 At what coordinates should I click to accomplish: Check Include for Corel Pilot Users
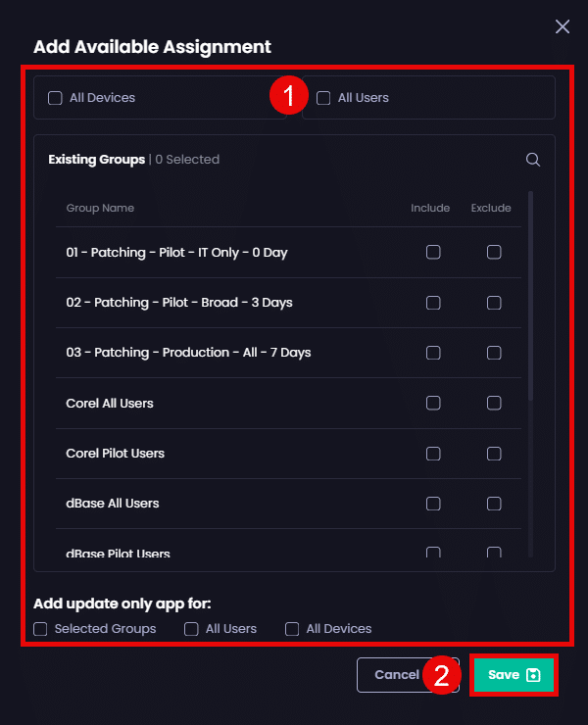coord(433,454)
